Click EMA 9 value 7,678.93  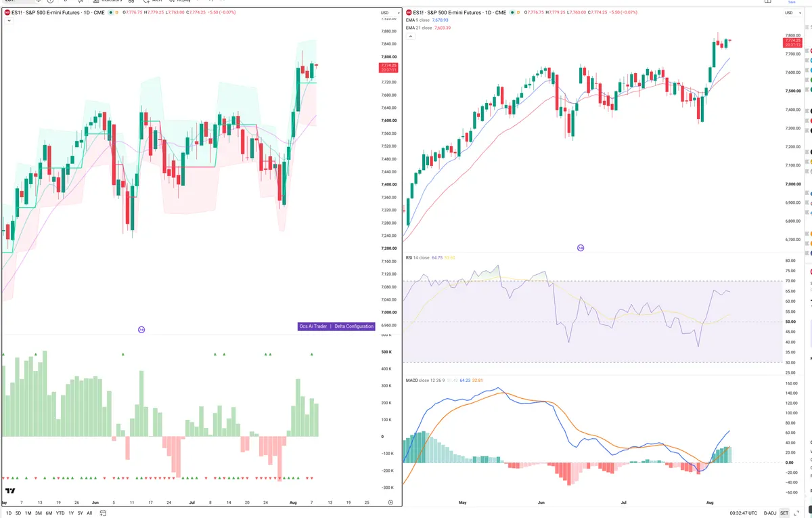click(441, 20)
